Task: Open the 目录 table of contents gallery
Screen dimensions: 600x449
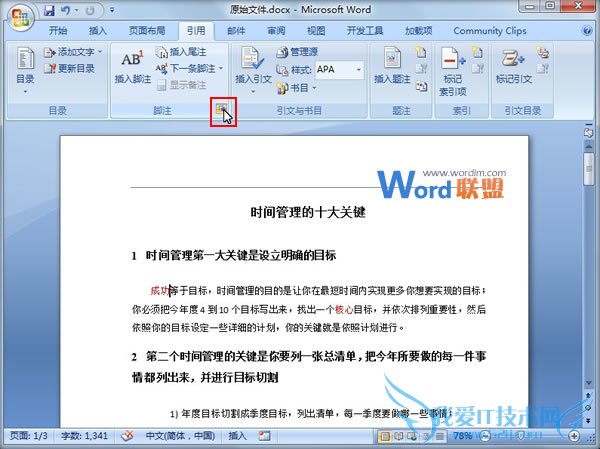Action: (x=25, y=70)
